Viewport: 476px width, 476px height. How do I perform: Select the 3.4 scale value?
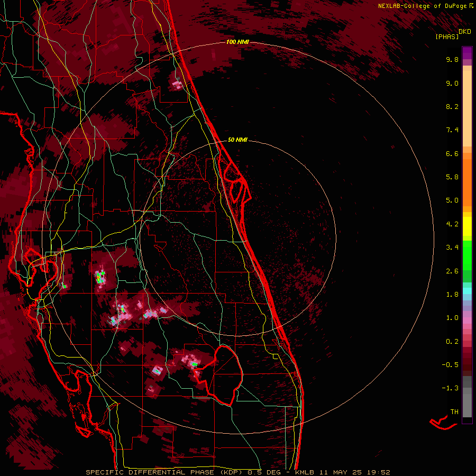pos(452,248)
